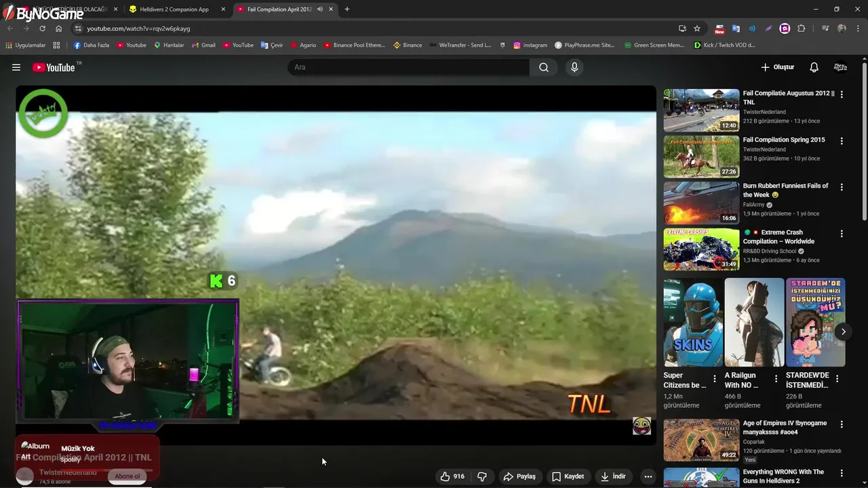Image resolution: width=868 pixels, height=488 pixels.
Task: Open more actions under the video
Action: pyautogui.click(x=648, y=476)
